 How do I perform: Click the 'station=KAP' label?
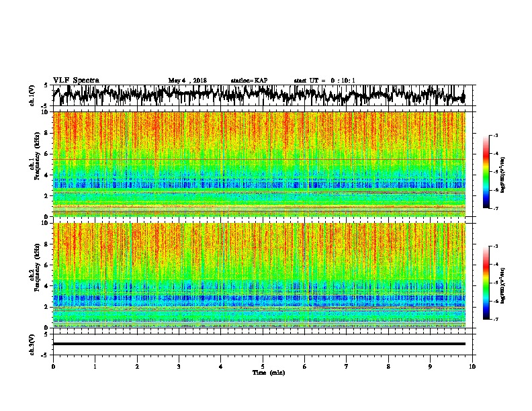(249, 81)
